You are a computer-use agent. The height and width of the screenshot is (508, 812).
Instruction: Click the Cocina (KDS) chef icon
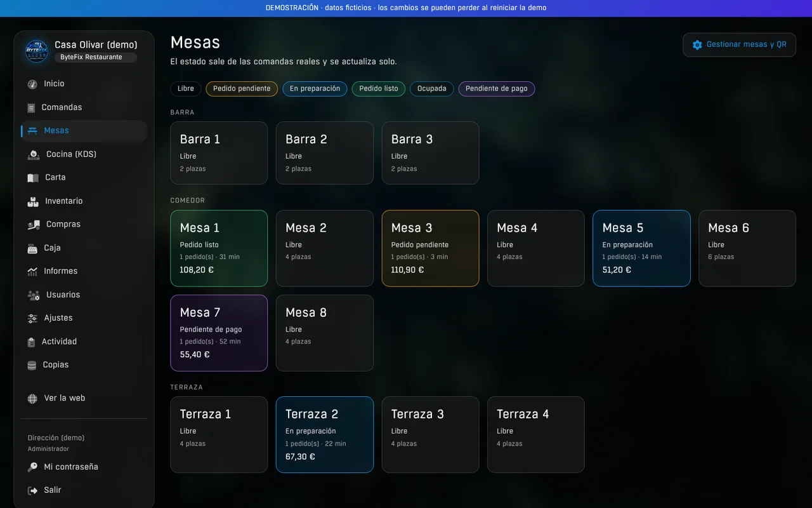34,154
